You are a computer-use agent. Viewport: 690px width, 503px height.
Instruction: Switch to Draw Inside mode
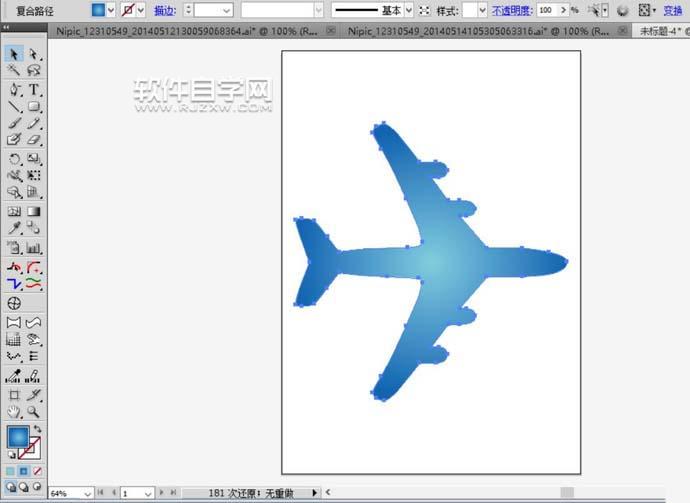(x=37, y=487)
